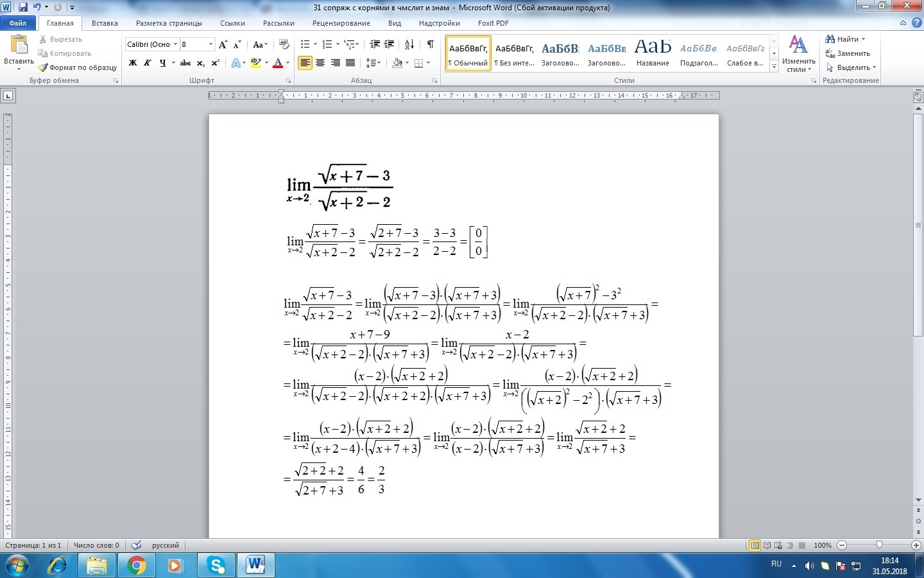Viewport: 924px width, 578px height.
Task: Apply the Обычный style
Action: tap(468, 53)
